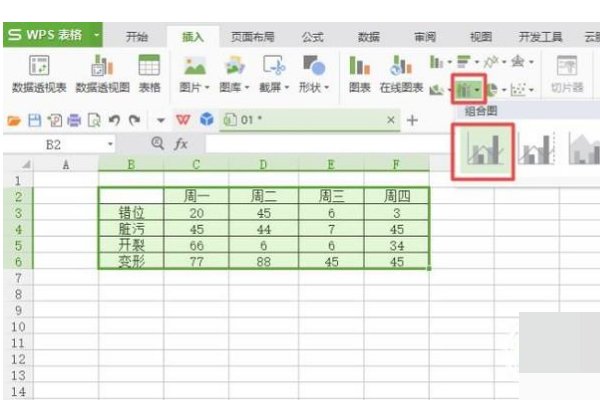Switch to the 数据 tab
Screen dimensions: 600x400
click(x=368, y=37)
